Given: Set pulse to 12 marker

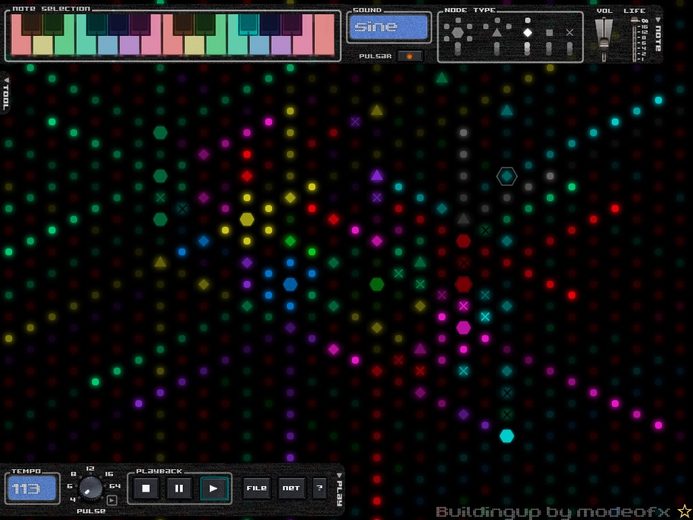Looking at the screenshot, I should (90, 468).
